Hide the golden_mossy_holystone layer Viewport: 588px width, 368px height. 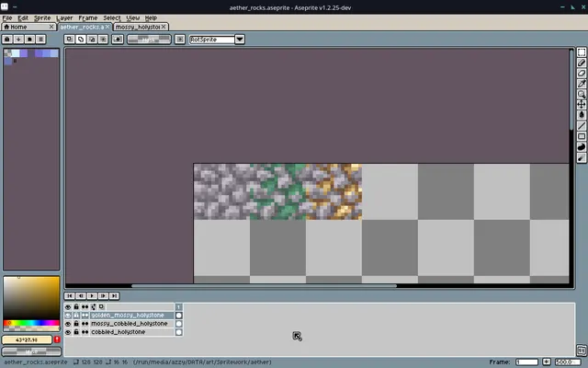tap(68, 316)
